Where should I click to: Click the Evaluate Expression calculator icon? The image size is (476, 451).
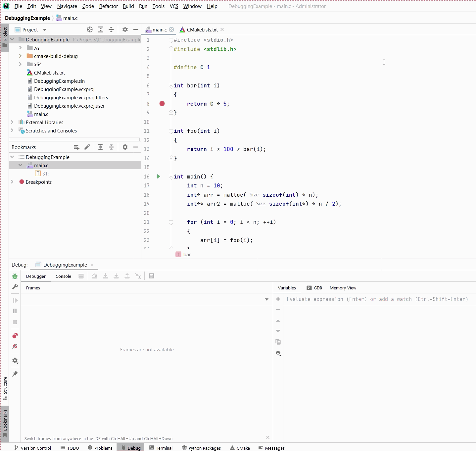(x=152, y=276)
